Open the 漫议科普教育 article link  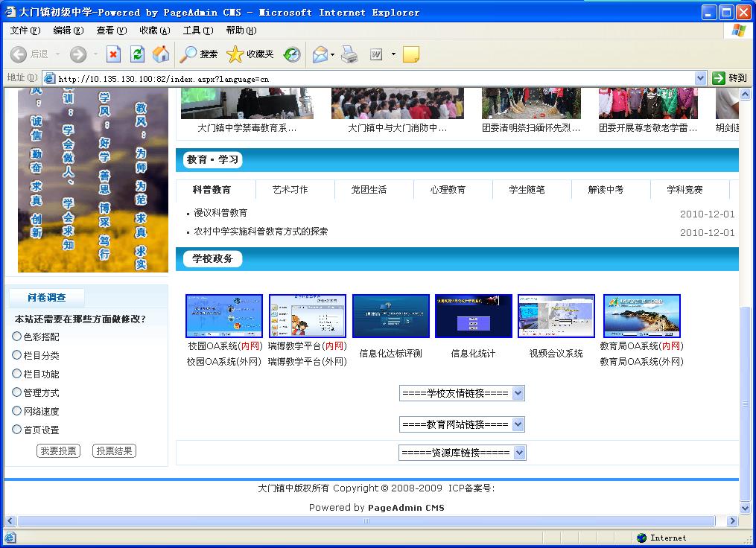[x=220, y=213]
